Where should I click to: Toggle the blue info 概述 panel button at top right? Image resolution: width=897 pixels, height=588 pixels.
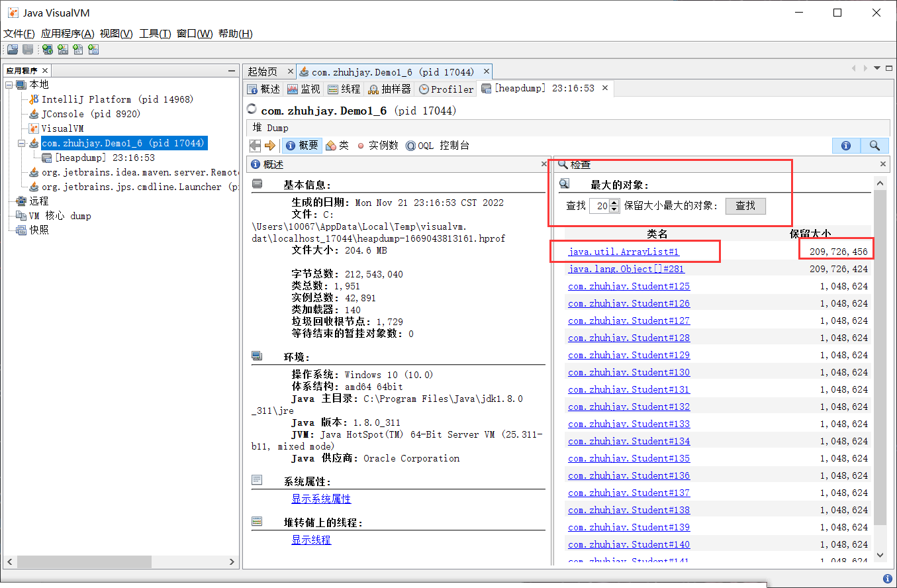pos(845,146)
